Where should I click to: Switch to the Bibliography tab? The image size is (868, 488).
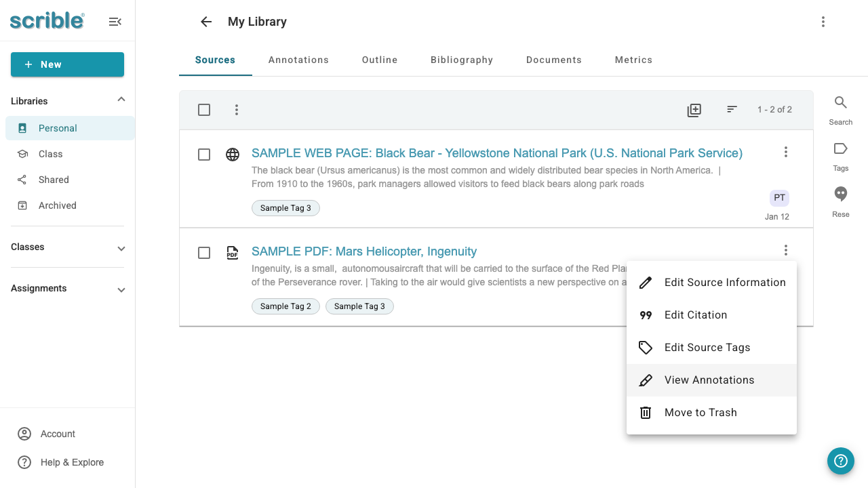tap(462, 60)
